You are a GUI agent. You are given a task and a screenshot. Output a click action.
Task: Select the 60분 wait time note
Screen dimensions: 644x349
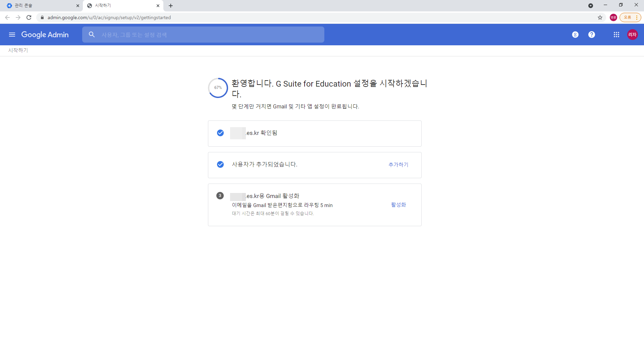pyautogui.click(x=273, y=213)
